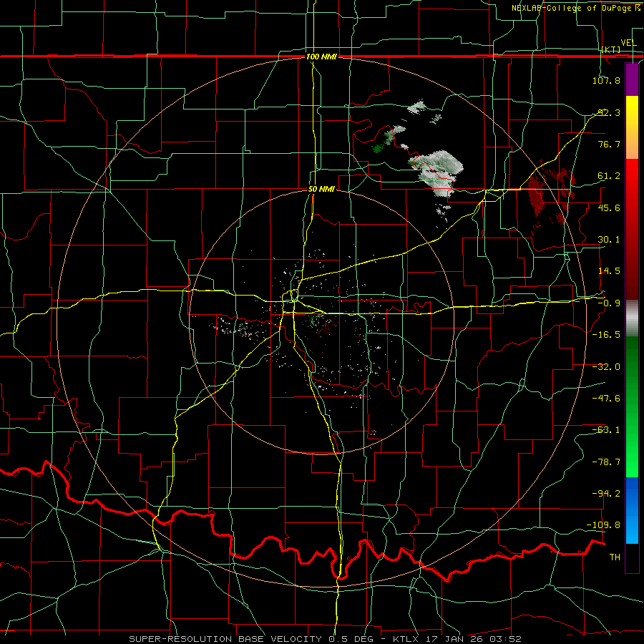Click the 100 NMI range ring label
Image resolution: width=644 pixels, height=644 pixels.
pyautogui.click(x=321, y=57)
